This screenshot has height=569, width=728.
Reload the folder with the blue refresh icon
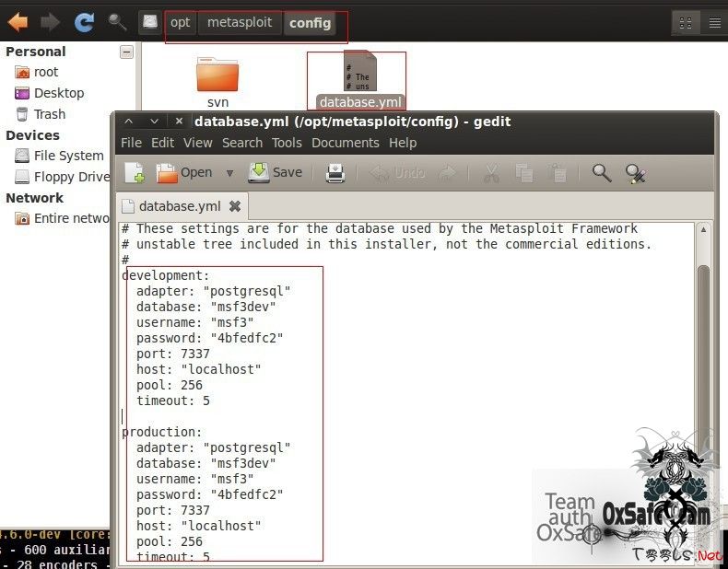(x=85, y=22)
